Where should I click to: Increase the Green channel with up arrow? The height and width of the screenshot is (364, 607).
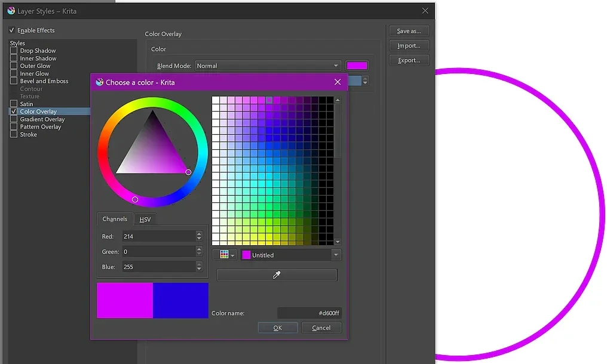pyautogui.click(x=199, y=249)
